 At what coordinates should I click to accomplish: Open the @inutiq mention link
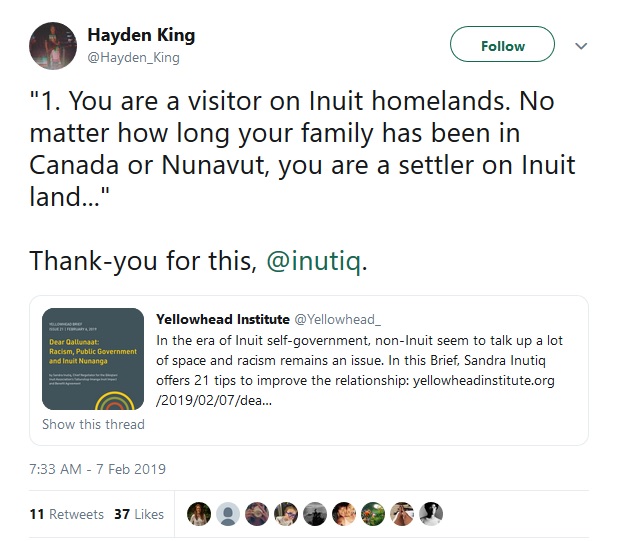coord(314,261)
